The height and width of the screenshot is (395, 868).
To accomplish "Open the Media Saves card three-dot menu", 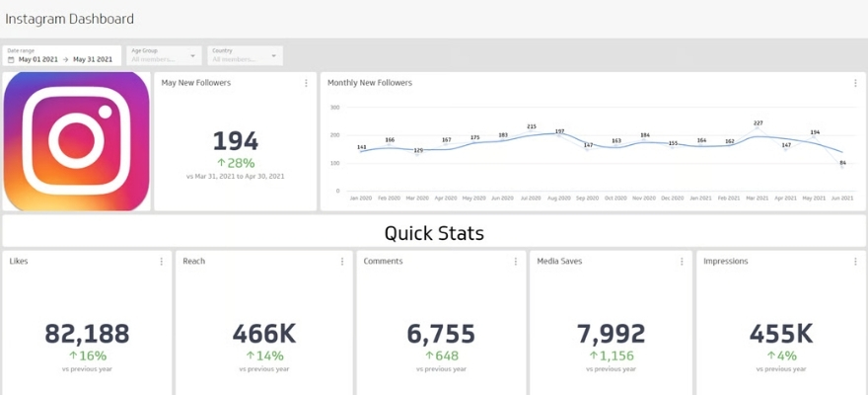I will pos(682,262).
